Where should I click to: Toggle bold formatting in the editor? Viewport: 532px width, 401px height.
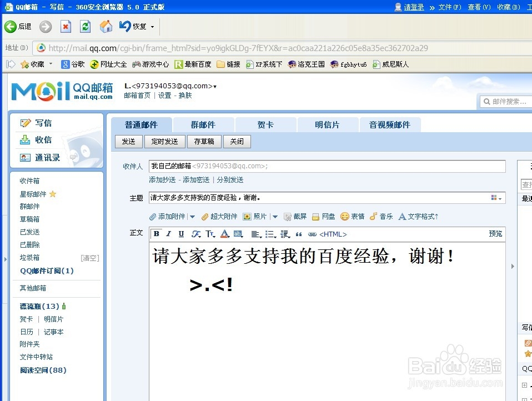tap(156, 234)
